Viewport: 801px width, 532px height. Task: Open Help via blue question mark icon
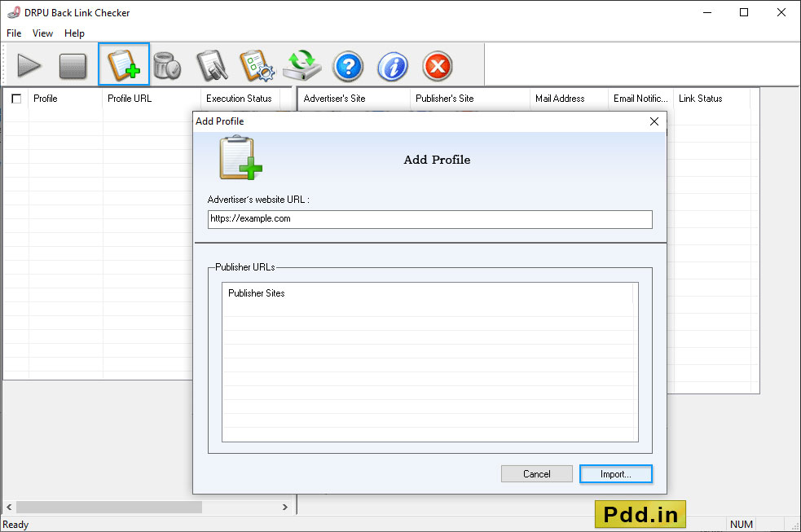(348, 66)
